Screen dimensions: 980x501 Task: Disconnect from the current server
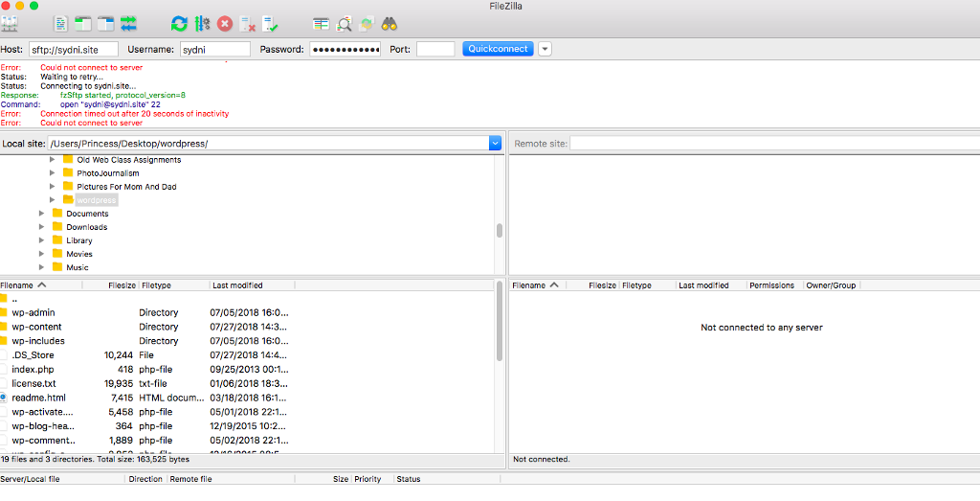pyautogui.click(x=247, y=23)
